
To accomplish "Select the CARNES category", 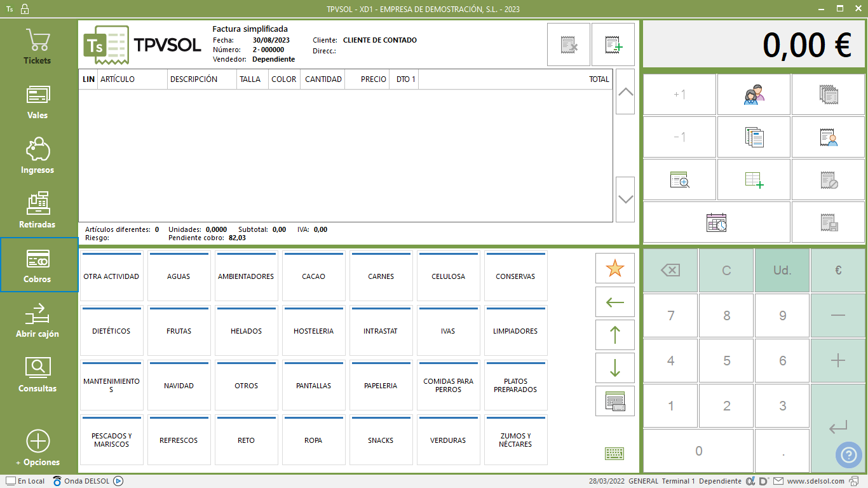I will click(381, 276).
